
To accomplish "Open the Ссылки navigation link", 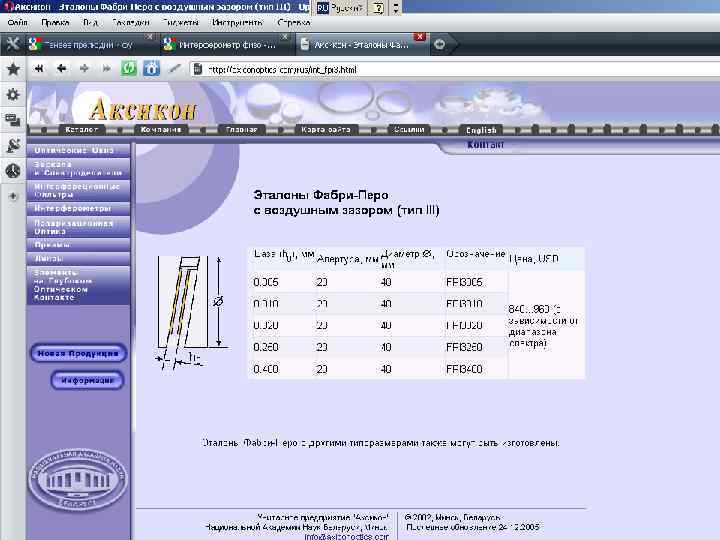I will 409,130.
